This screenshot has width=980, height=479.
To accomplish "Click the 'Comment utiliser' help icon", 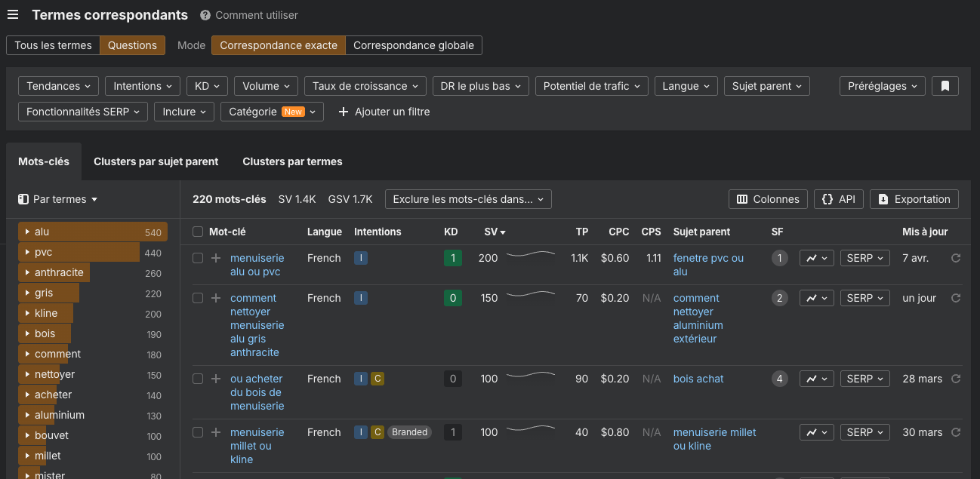I will click(204, 14).
